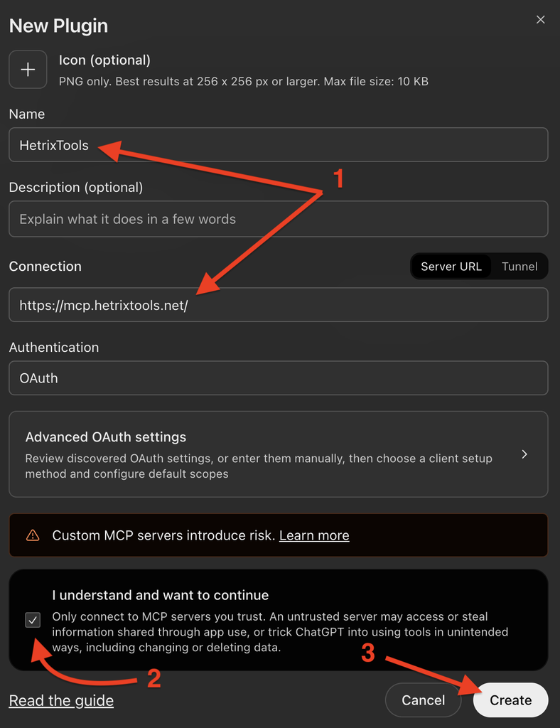Click the Create button
This screenshot has height=728, width=560.
[x=510, y=700]
